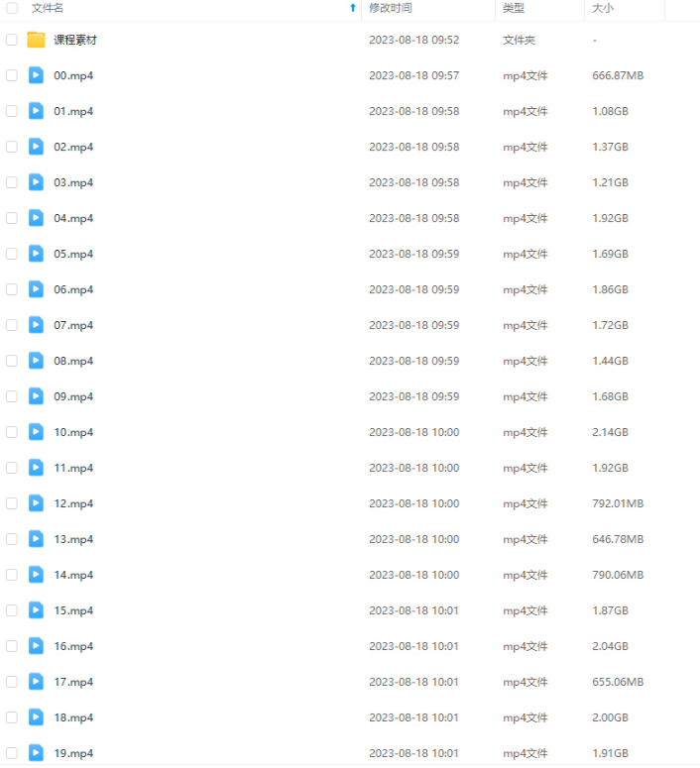Image resolution: width=700 pixels, height=768 pixels.
Task: Click the 2.04GB size value
Action: coord(611,646)
